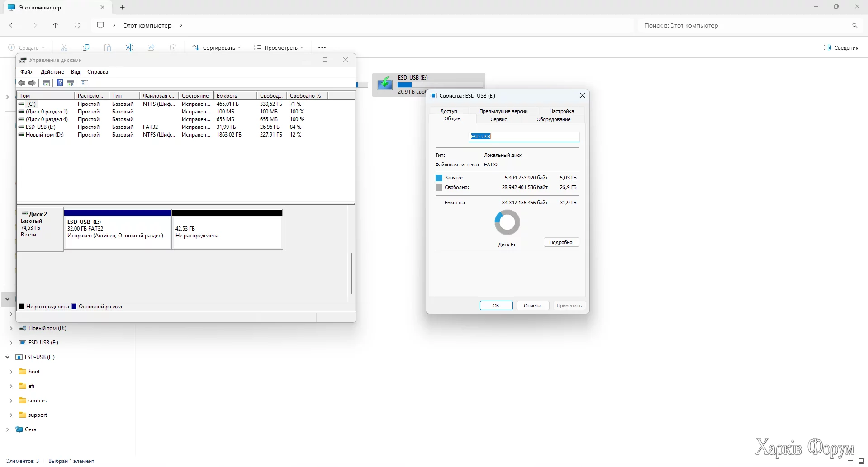Open the Сортировать dropdown

click(217, 47)
